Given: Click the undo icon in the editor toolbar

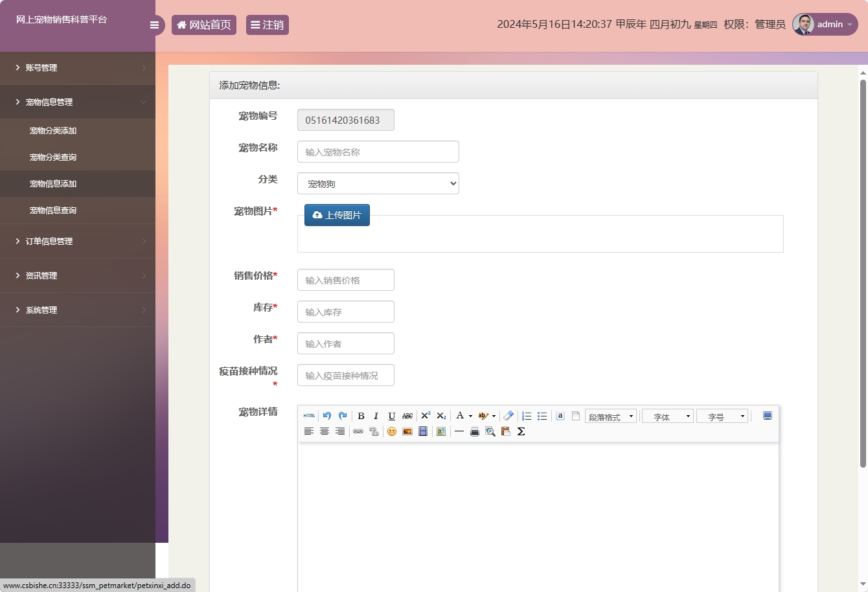Looking at the screenshot, I should (x=326, y=415).
